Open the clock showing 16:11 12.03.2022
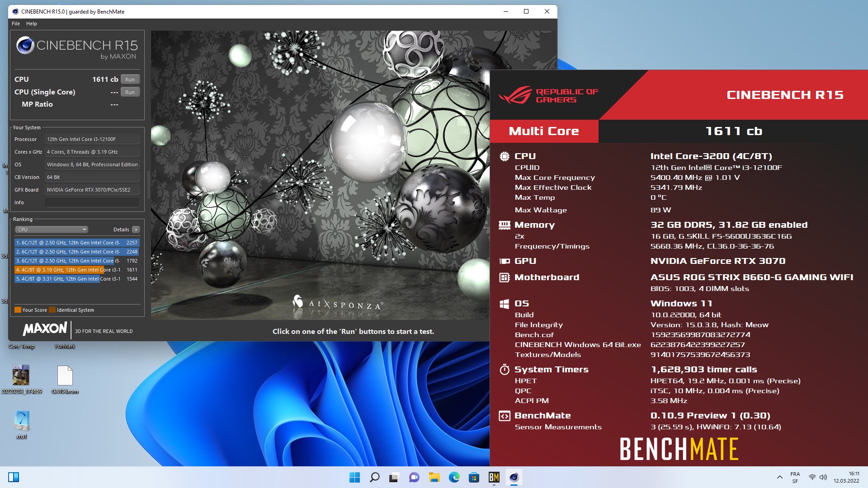The height and width of the screenshot is (488, 868). (x=846, y=477)
